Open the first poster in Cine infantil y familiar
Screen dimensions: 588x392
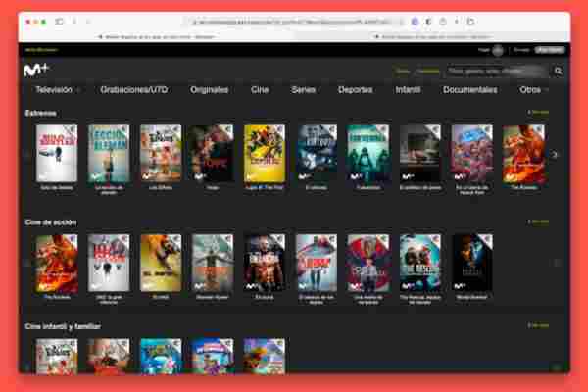[57, 357]
